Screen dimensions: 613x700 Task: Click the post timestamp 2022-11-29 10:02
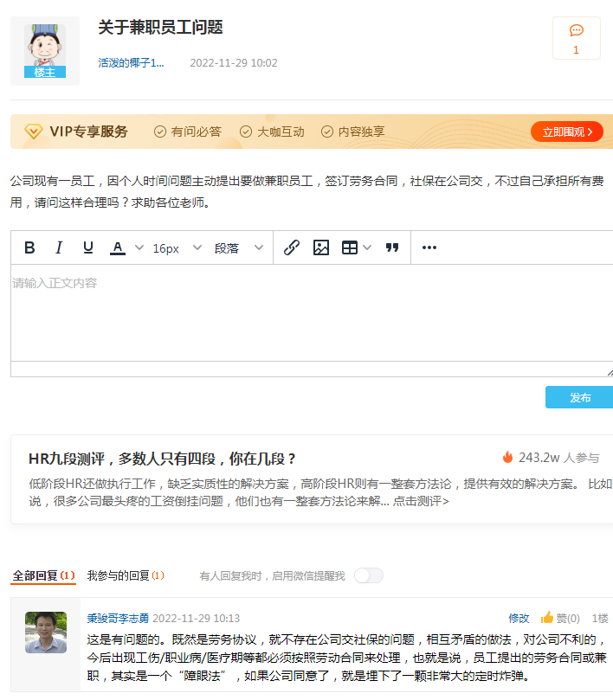pos(234,63)
